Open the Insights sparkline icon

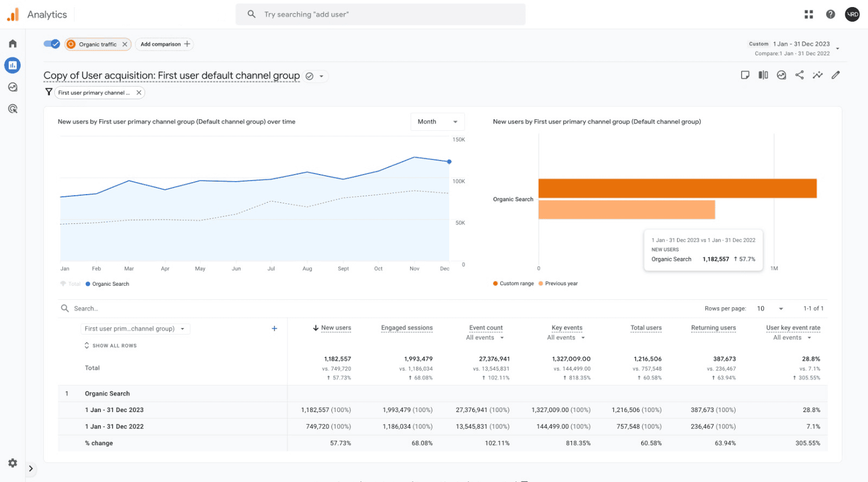pos(818,75)
